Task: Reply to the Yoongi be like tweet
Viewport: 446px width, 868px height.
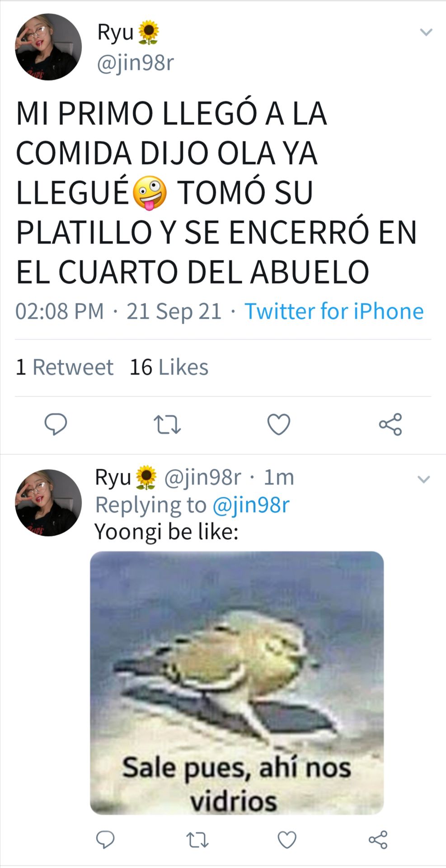Action: click(x=105, y=840)
